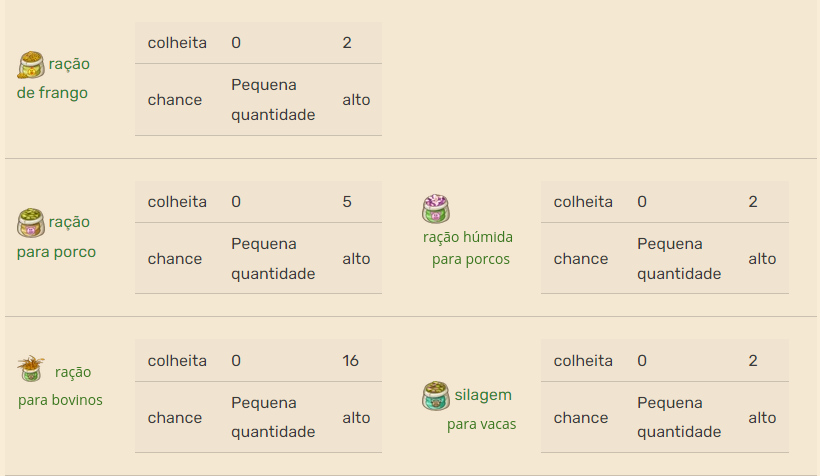Click the cattle feed hay icon
The width and height of the screenshot is (820, 476).
(x=31, y=369)
